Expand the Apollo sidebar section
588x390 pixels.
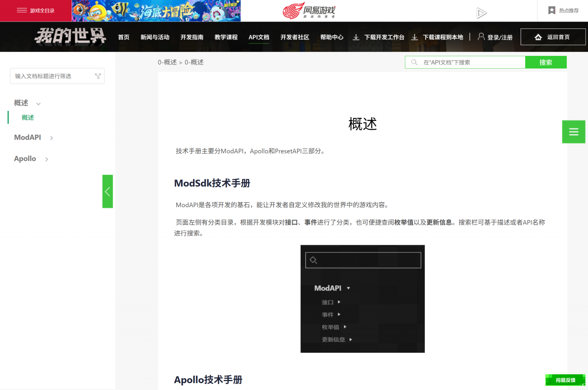tap(31, 159)
